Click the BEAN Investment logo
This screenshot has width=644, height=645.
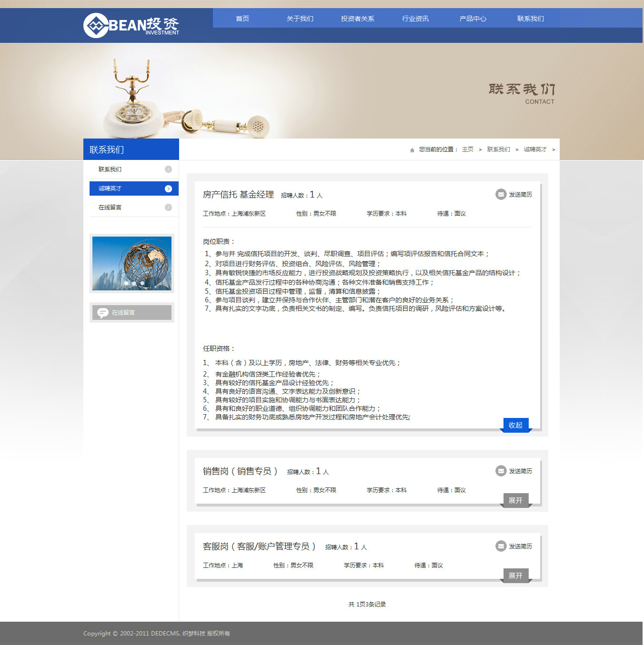tap(131, 25)
